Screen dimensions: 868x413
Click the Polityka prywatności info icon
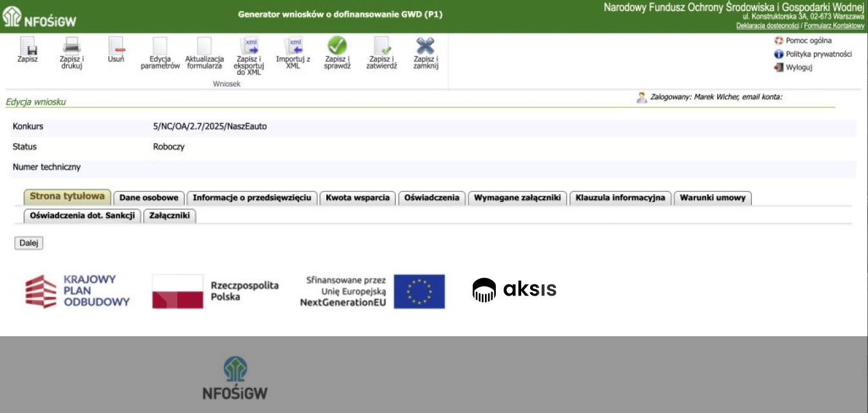tap(778, 54)
